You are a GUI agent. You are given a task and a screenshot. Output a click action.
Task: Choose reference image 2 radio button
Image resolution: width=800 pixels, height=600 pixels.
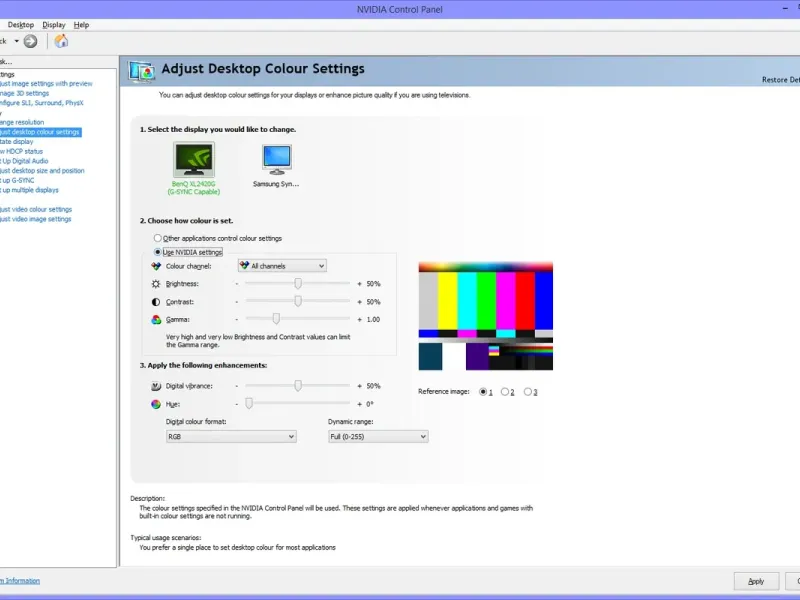505,392
